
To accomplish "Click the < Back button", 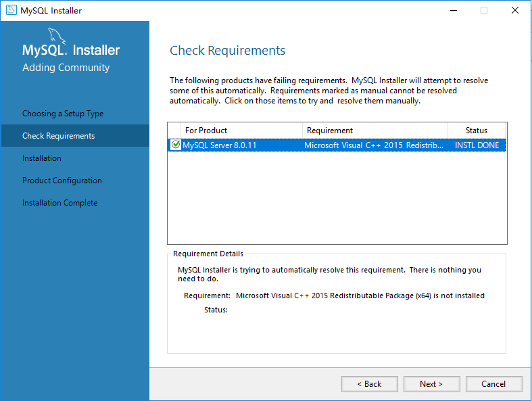I will click(x=370, y=384).
